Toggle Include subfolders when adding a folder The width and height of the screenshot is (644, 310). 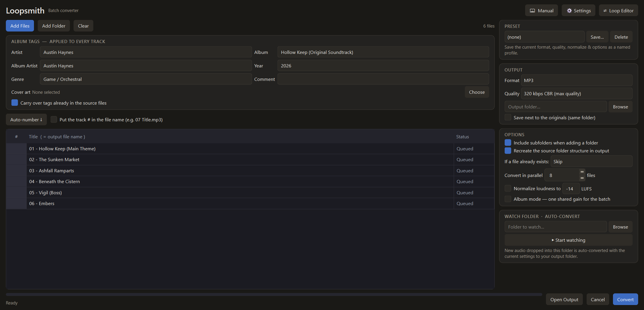click(x=508, y=143)
